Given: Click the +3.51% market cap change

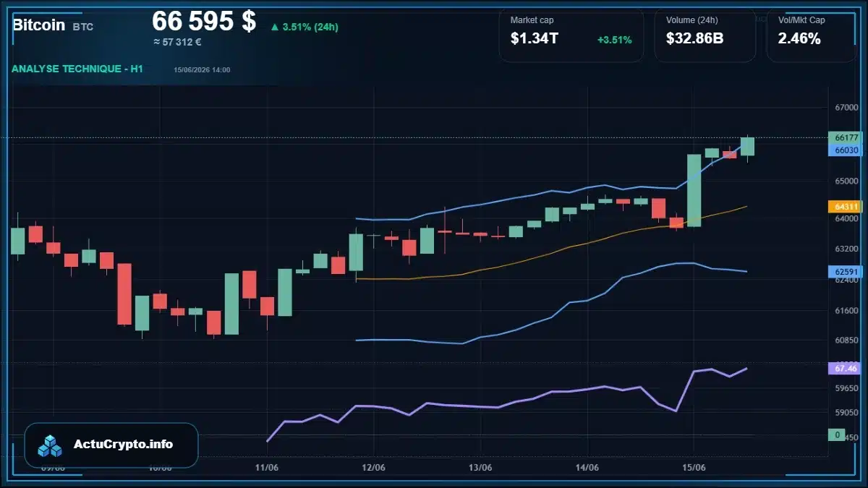Looking at the screenshot, I should pyautogui.click(x=614, y=40).
